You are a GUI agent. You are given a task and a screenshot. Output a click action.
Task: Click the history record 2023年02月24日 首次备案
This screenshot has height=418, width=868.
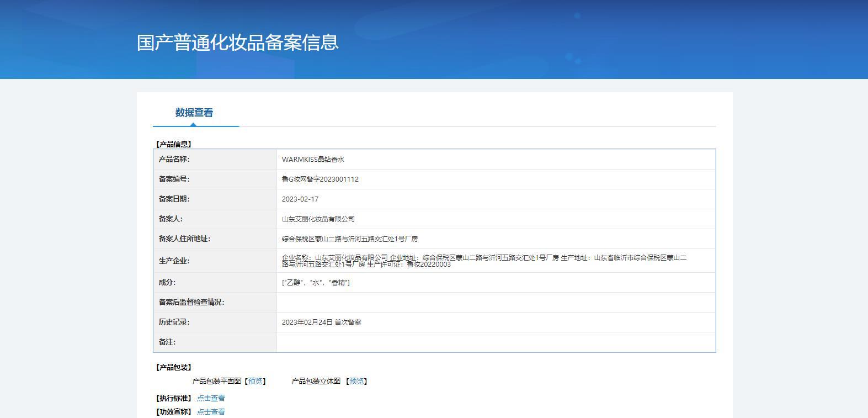(322, 322)
